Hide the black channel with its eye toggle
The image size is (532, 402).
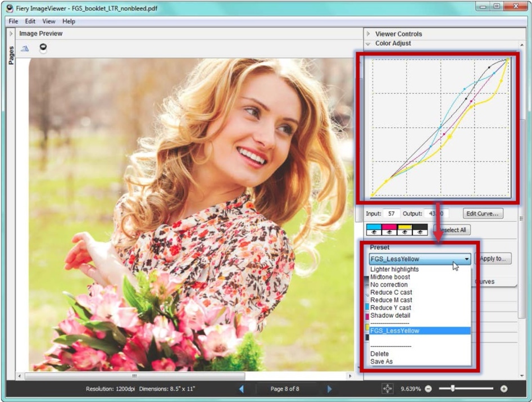click(x=420, y=232)
